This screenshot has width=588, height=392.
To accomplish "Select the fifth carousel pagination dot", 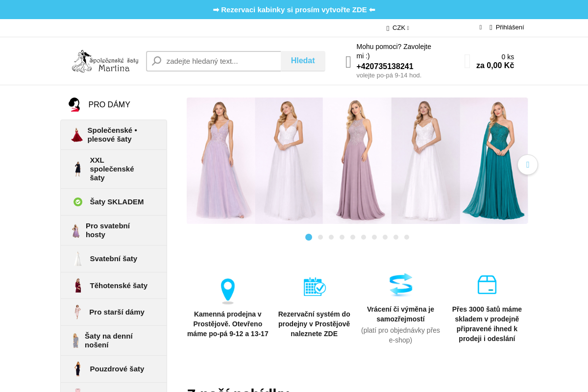I will (x=353, y=237).
